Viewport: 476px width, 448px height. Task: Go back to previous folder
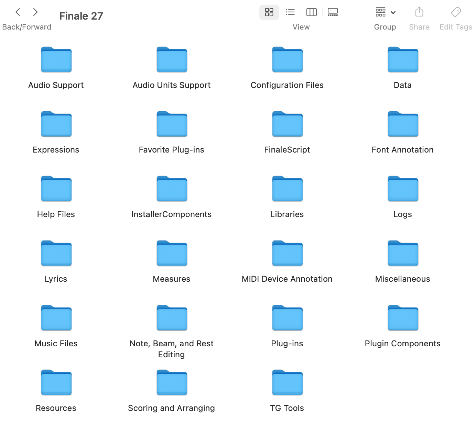point(18,12)
